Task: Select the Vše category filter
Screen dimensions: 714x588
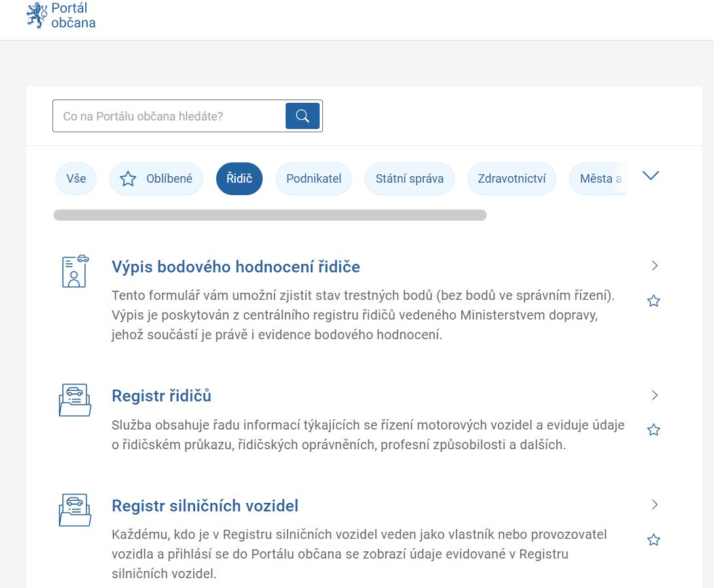Action: coord(76,179)
